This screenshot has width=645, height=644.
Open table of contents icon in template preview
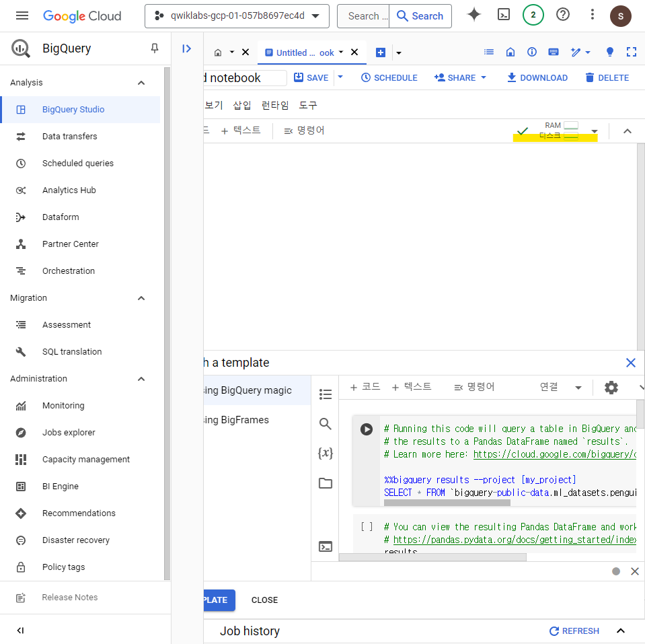[326, 394]
